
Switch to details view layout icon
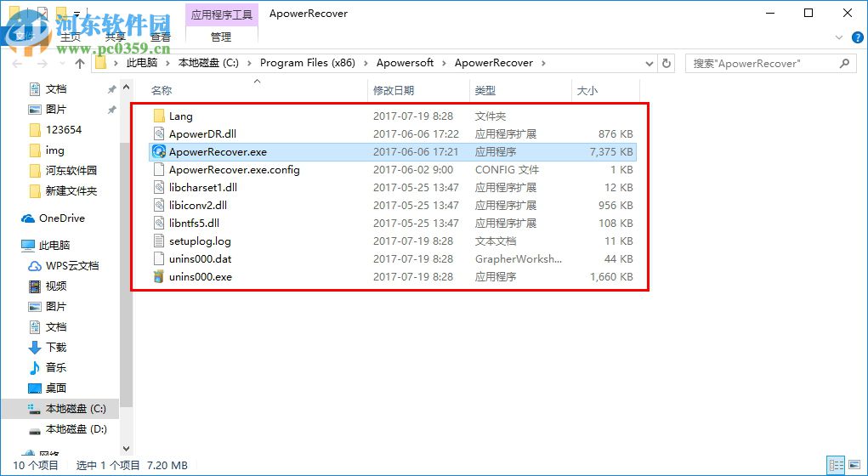(x=836, y=465)
